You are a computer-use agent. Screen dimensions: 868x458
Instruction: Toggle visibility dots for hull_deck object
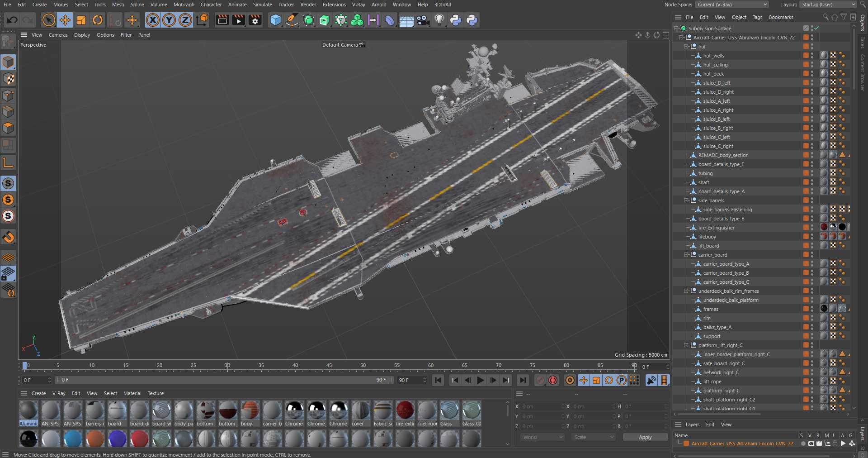tap(812, 73)
